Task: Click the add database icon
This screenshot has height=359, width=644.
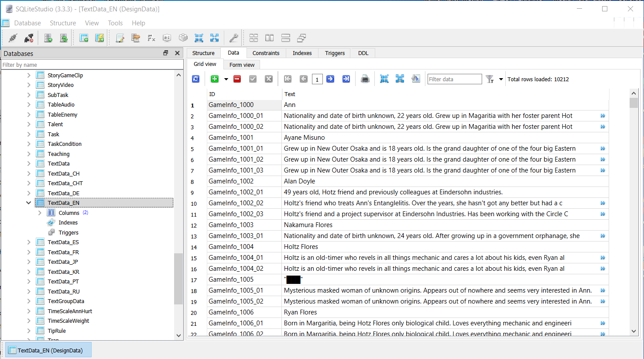Action: pos(48,38)
